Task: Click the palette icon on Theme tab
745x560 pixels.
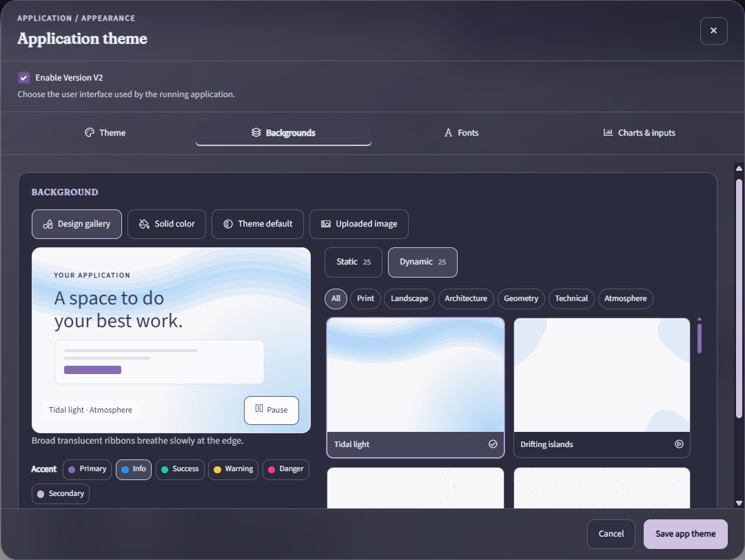Action: 90,132
